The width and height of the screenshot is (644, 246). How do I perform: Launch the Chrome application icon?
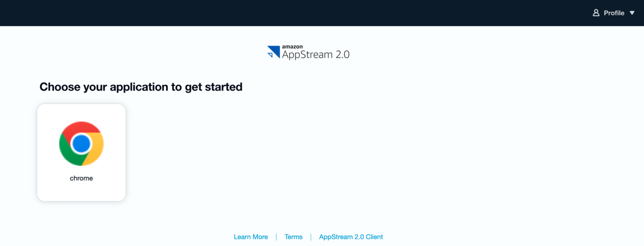(81, 144)
